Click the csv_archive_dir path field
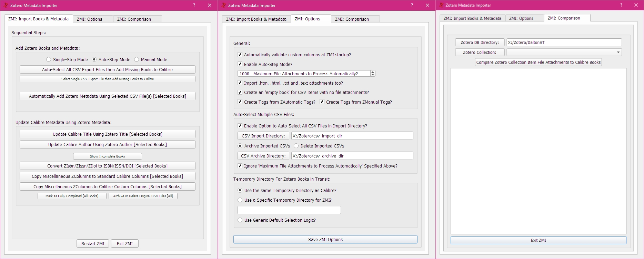This screenshot has width=644, height=259. (352, 156)
